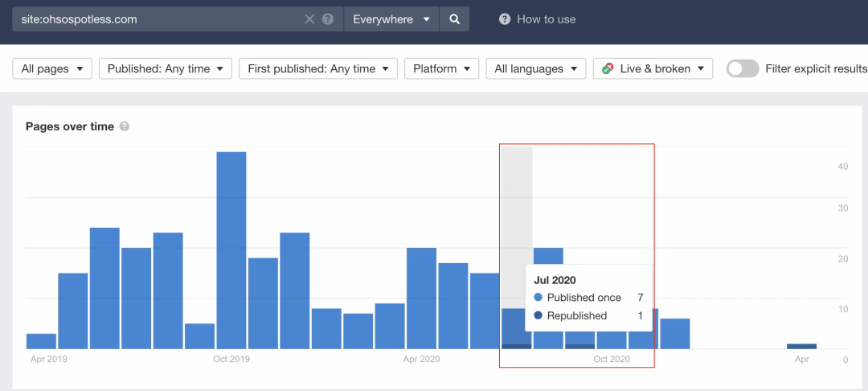Select the first small bar at Apr 2019
This screenshot has width=868, height=391.
(x=42, y=341)
